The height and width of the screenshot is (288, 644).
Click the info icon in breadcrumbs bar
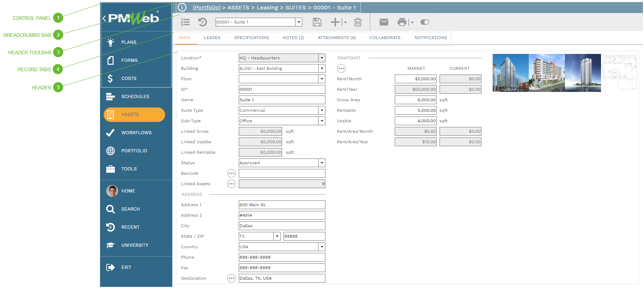(182, 7)
